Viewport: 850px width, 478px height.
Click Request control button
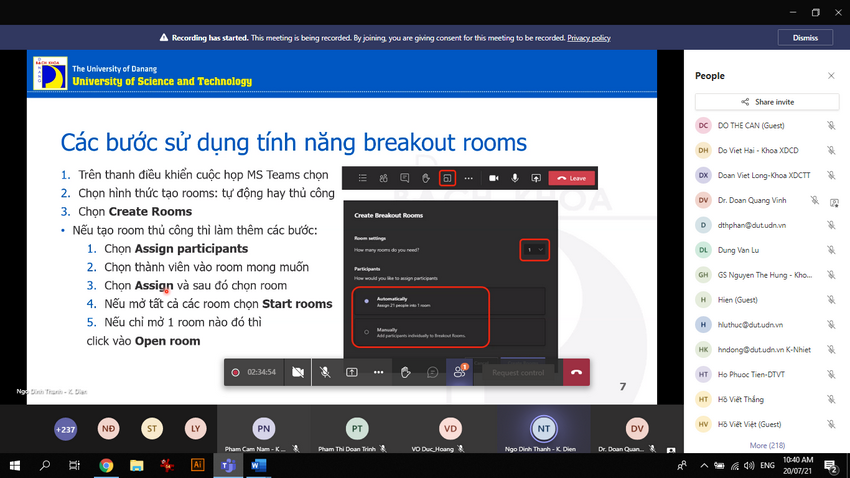coord(518,372)
